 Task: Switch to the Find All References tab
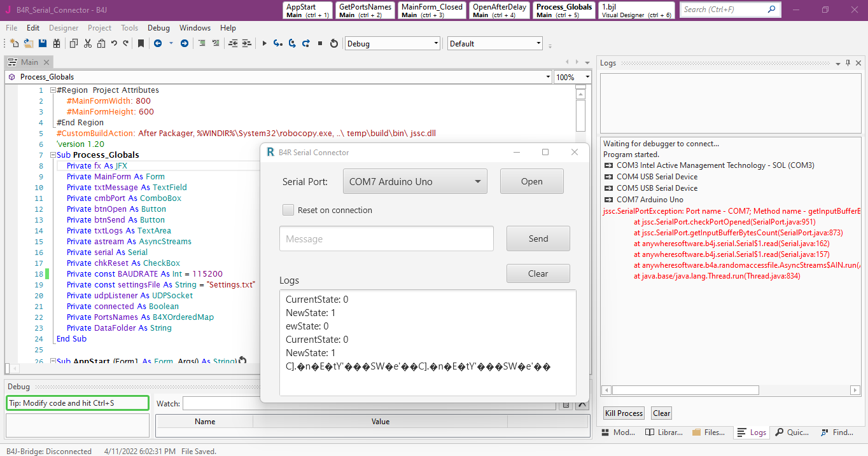(x=837, y=432)
